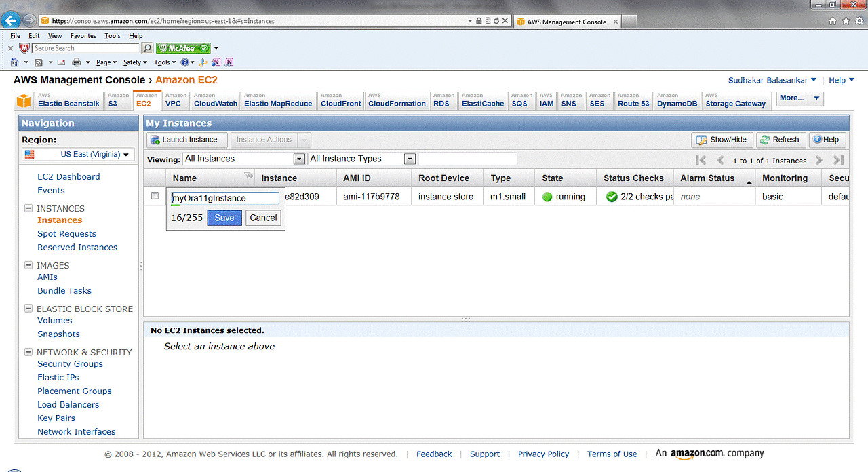Open the View menu
This screenshot has width=868, height=472.
(55, 36)
